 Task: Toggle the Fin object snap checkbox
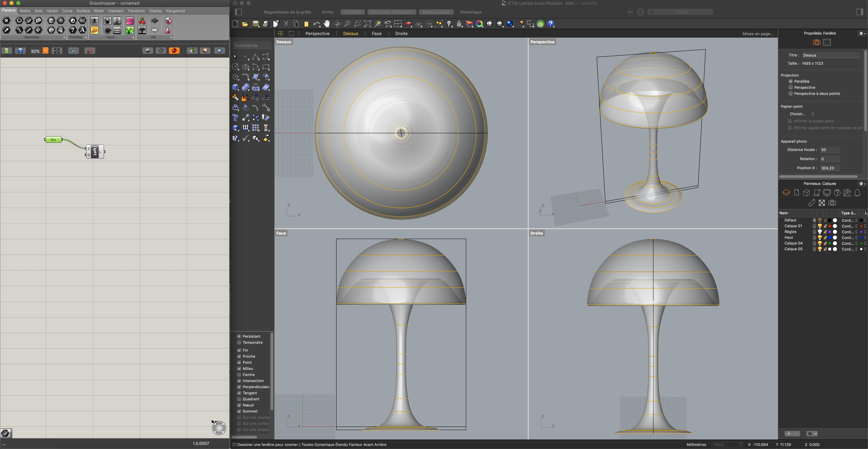click(239, 350)
